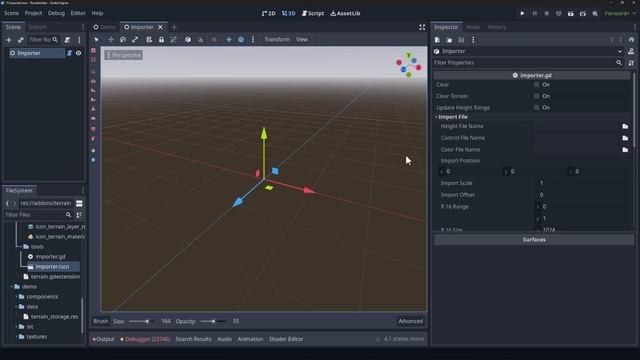640x360 pixels.
Task: Toggle sun preview in viewport toolbar
Action: click(x=229, y=40)
